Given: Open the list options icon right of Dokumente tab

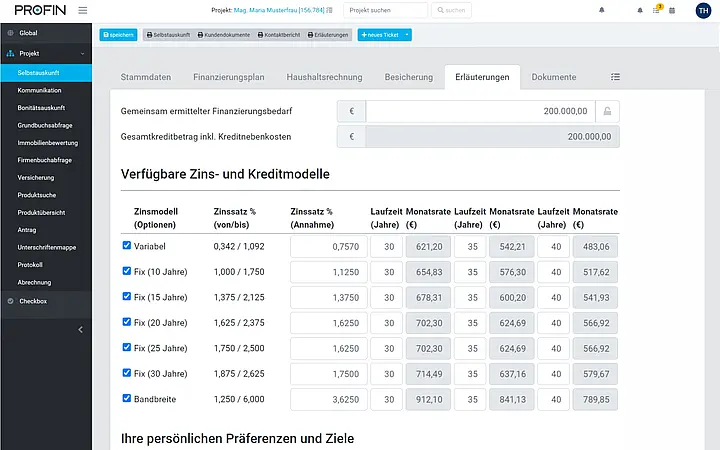Looking at the screenshot, I should tap(615, 77).
